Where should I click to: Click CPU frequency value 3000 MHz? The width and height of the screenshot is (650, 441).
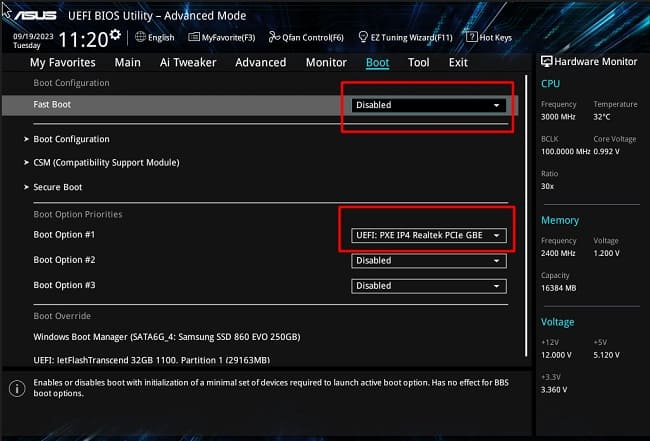pos(558,117)
